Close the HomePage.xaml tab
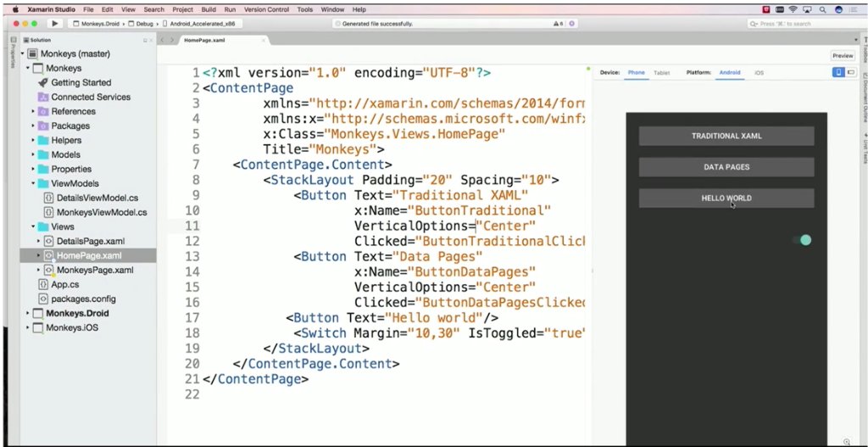 tap(264, 41)
